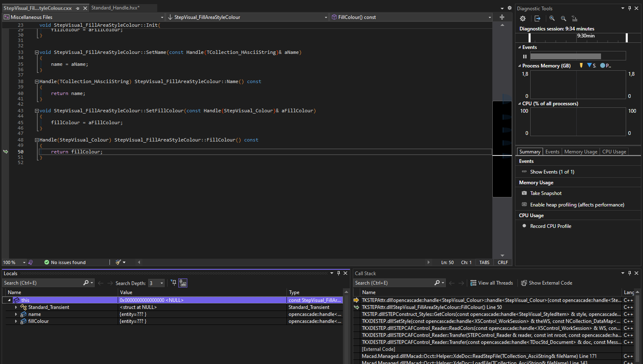
Task: Expand the fillColour variable node
Action: pos(16,321)
